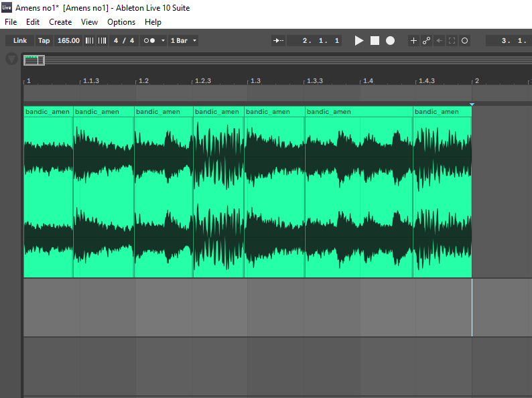Screen dimensions: 532x398
Task: Toggle MIDI Arrangement Overdub plus icon
Action: click(413, 41)
